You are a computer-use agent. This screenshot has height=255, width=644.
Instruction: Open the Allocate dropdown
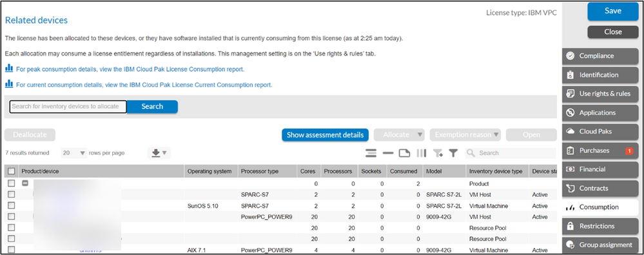pyautogui.click(x=399, y=135)
